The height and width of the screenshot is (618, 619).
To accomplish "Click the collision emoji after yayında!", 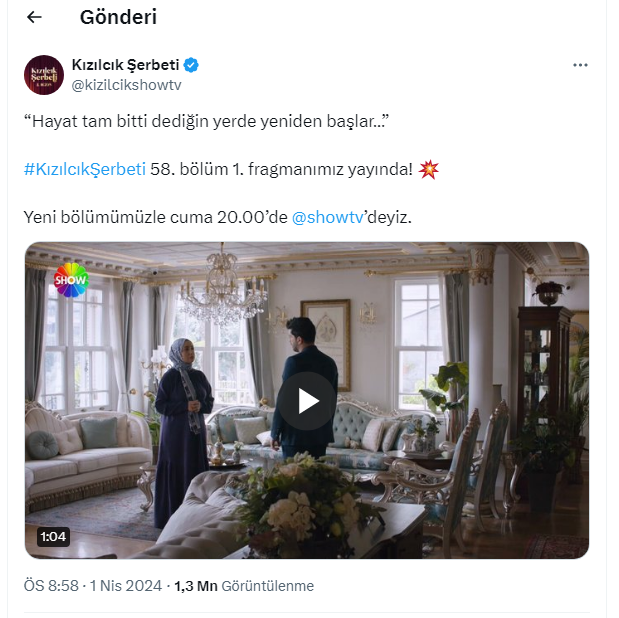I will [x=429, y=168].
